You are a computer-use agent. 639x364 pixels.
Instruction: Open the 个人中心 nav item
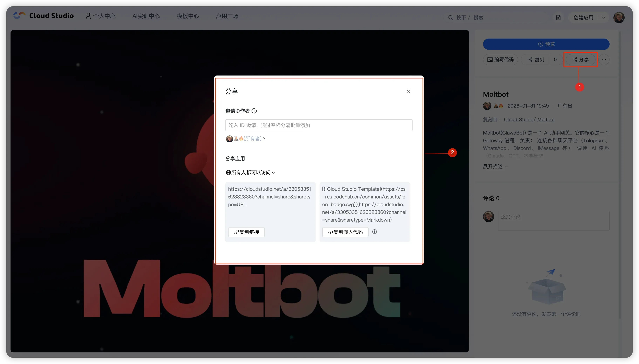[101, 16]
